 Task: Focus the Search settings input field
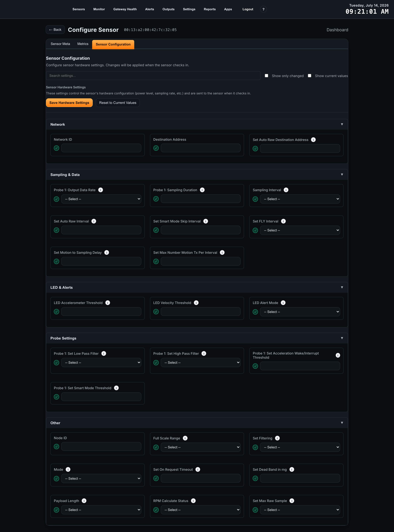coord(153,76)
